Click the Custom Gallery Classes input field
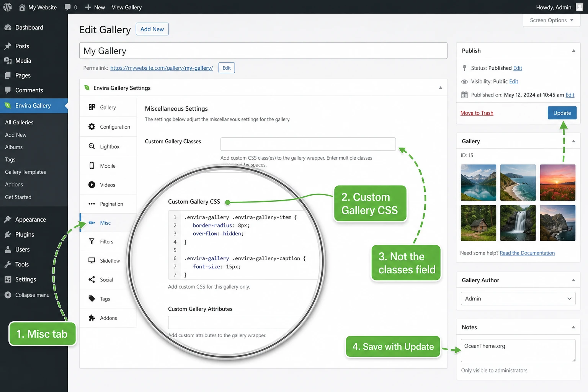The height and width of the screenshot is (392, 588). coord(308,144)
